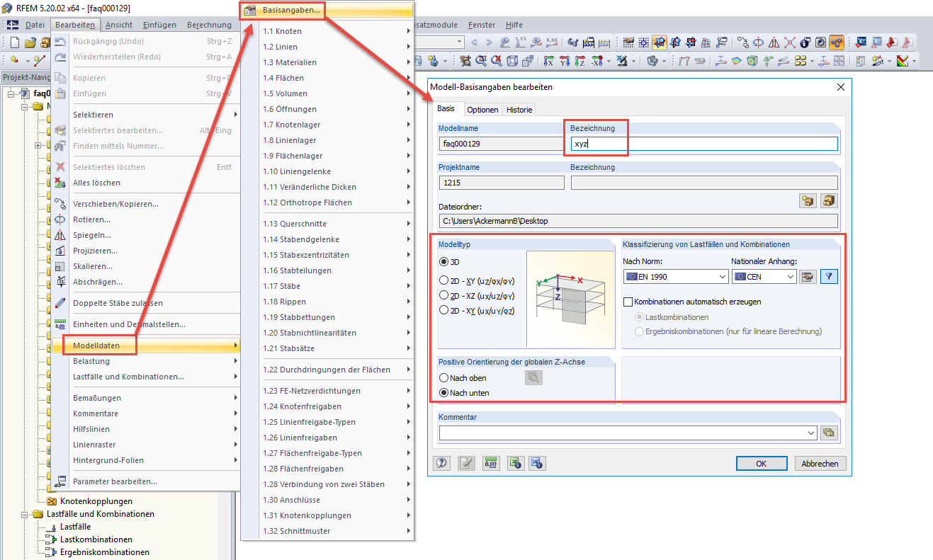Close the Modell-Basisangaben dialog
The width and height of the screenshot is (933, 560).
pyautogui.click(x=841, y=87)
